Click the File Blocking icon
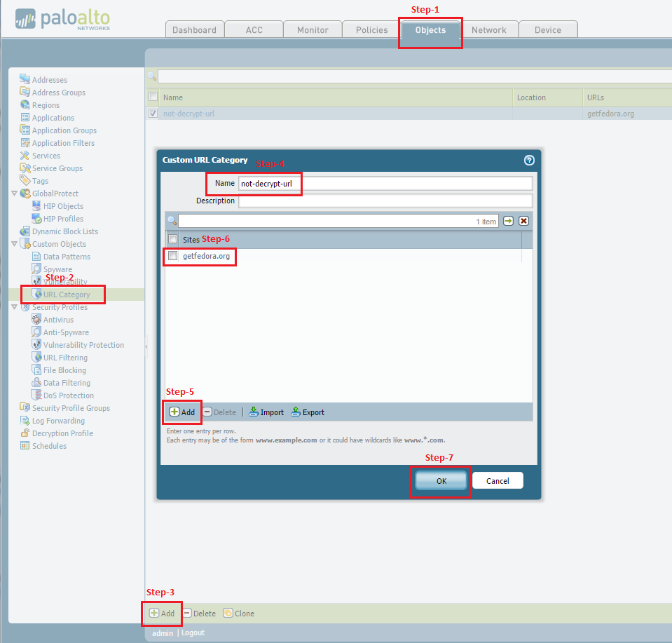 click(36, 370)
